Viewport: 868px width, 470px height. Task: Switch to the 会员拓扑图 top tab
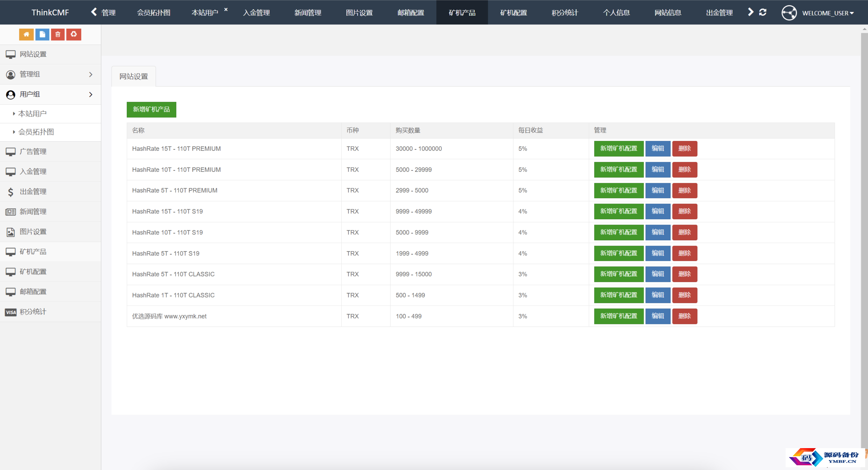pyautogui.click(x=154, y=13)
